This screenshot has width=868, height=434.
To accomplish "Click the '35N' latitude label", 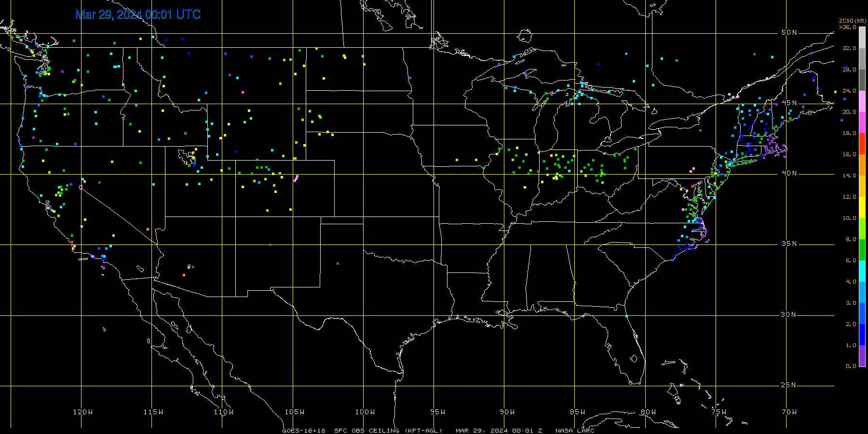I will click(x=789, y=244).
